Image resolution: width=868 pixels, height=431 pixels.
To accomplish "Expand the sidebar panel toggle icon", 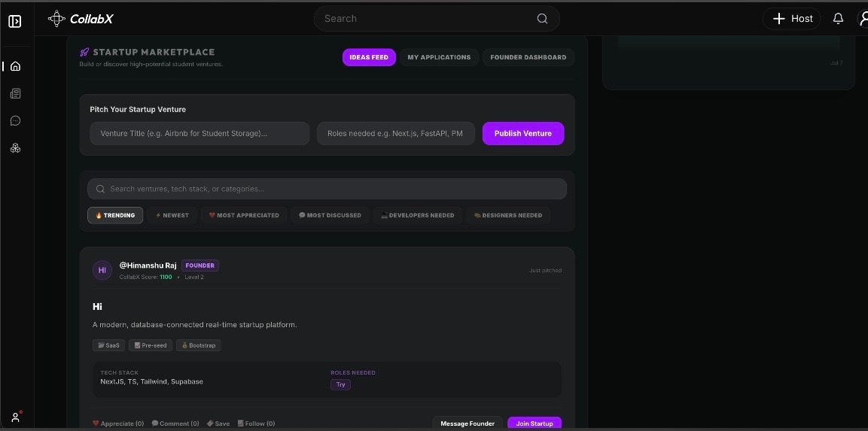I will click(x=15, y=22).
